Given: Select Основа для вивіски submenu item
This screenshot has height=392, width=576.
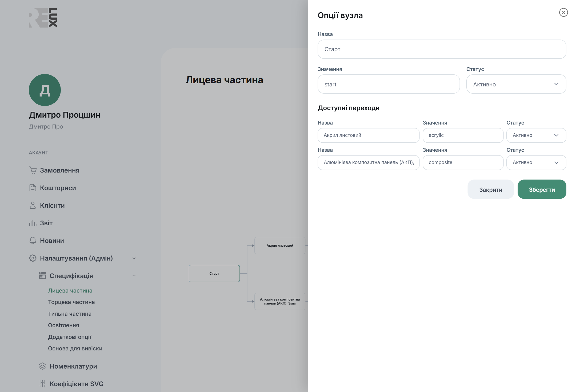Looking at the screenshot, I should [x=75, y=348].
